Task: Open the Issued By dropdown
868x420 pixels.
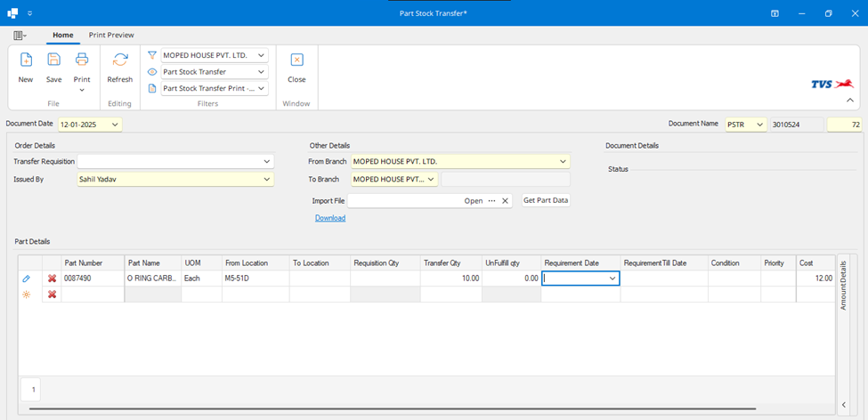Action: coord(266,179)
